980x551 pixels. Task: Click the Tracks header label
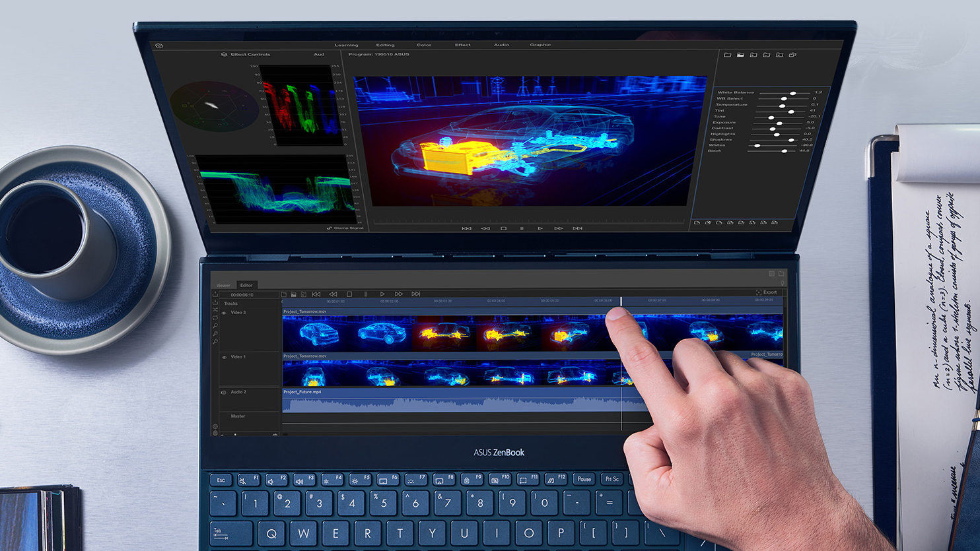click(x=230, y=304)
